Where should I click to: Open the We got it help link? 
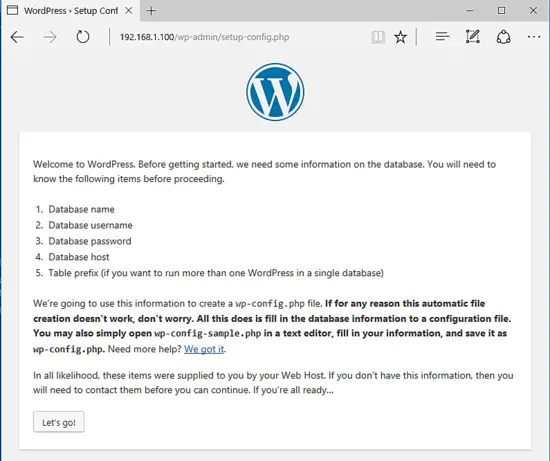click(204, 349)
